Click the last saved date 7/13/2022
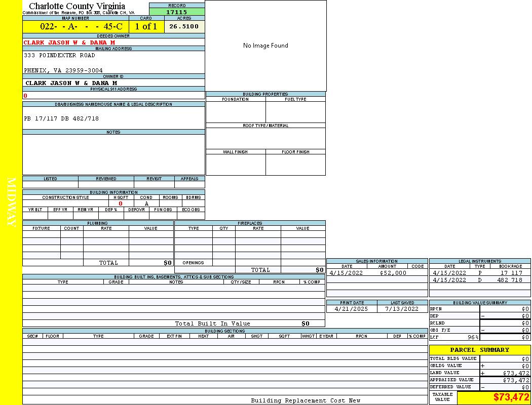 pos(402,309)
